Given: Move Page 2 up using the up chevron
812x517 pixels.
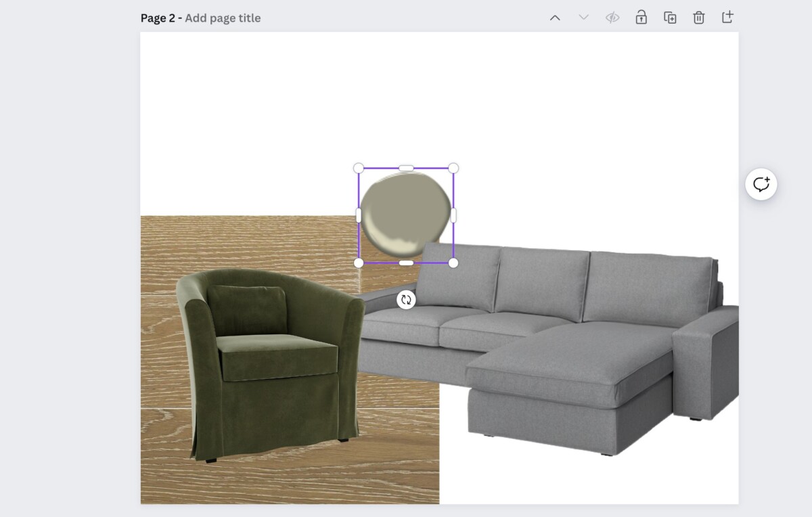Looking at the screenshot, I should [555, 18].
